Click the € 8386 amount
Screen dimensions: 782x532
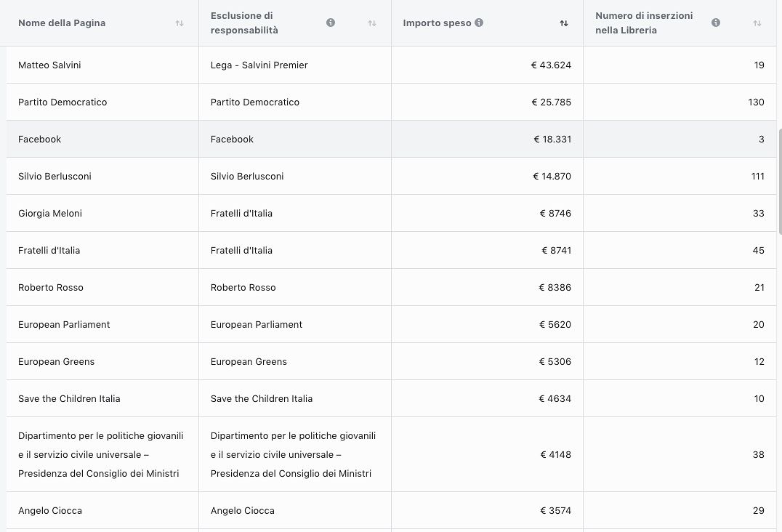click(x=555, y=287)
